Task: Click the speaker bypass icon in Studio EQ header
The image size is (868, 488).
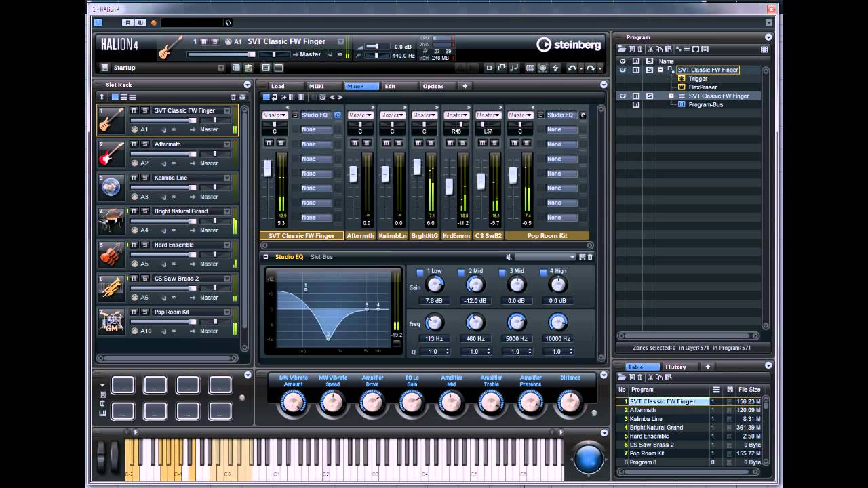Action: tap(509, 257)
